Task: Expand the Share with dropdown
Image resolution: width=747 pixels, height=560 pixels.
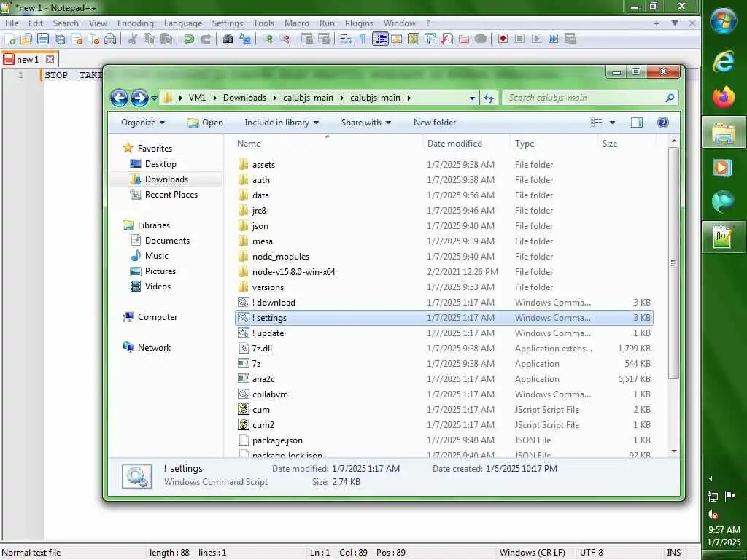Action: (x=366, y=122)
